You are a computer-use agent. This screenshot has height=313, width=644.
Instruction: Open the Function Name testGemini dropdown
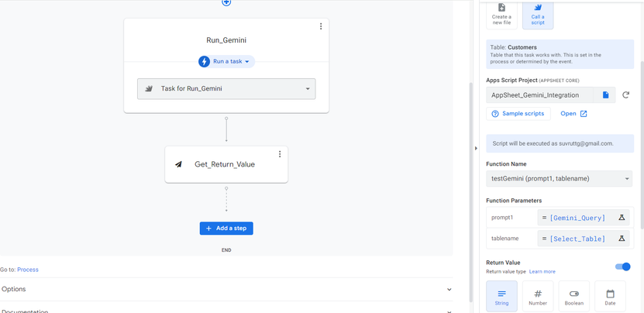(x=559, y=179)
